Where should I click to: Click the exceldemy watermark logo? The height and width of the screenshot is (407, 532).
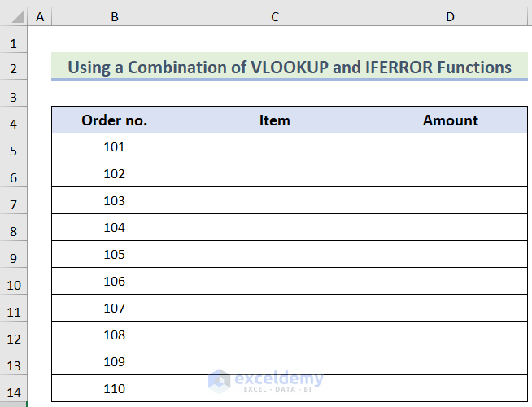click(220, 380)
